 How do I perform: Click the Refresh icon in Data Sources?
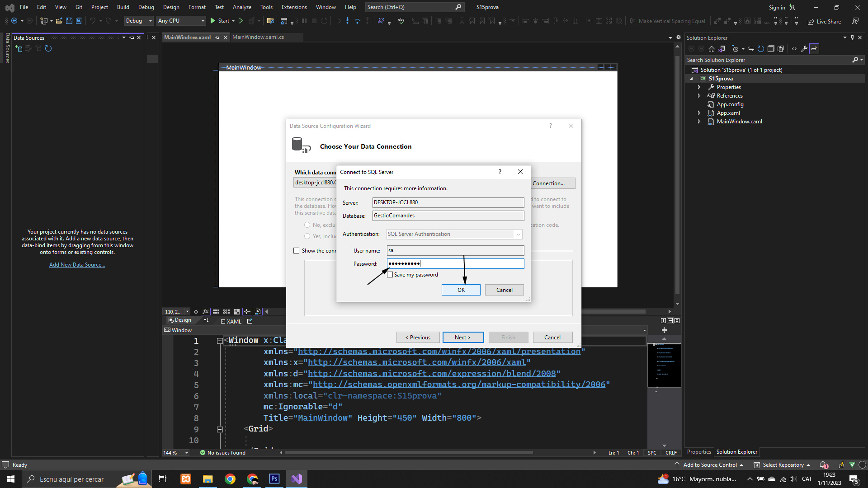tap(48, 48)
